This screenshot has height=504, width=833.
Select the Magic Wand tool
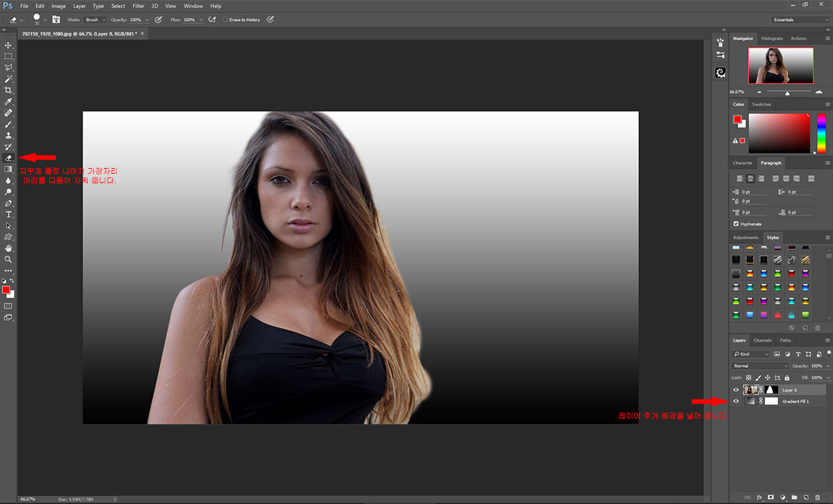[x=8, y=79]
